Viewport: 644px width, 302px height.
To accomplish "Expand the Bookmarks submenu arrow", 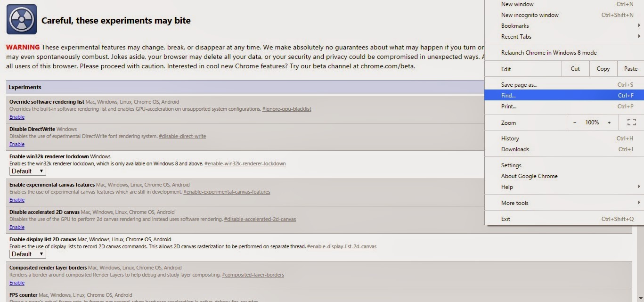I will 639,26.
